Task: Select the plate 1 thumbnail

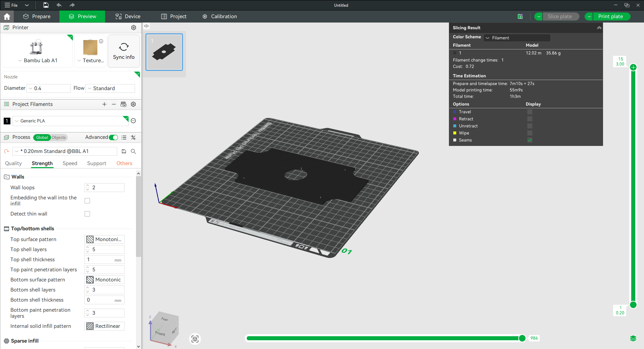Action: click(164, 52)
